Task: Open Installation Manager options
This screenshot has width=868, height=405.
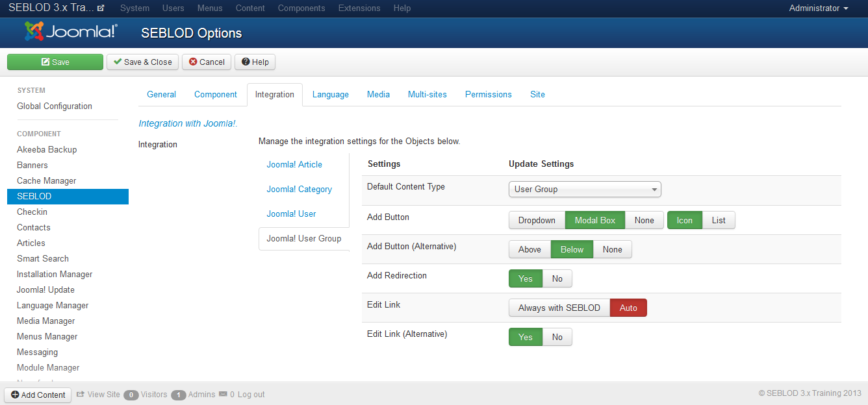Action: (x=55, y=275)
